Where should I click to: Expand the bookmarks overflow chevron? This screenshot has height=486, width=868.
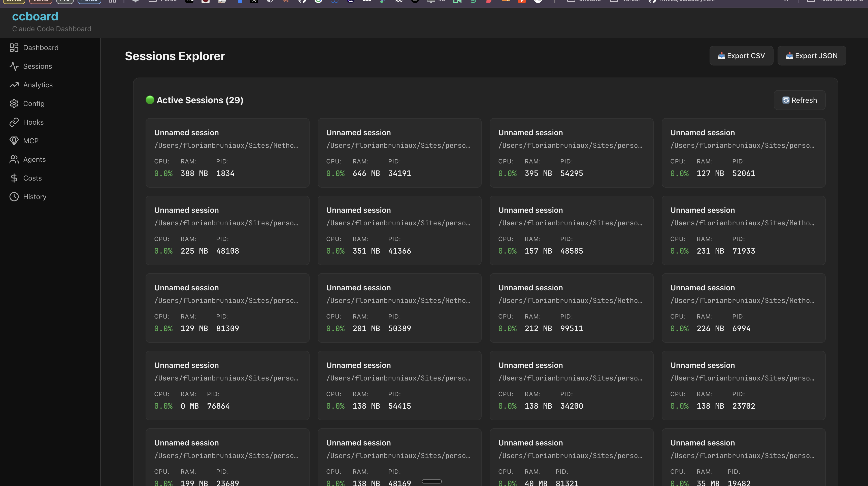coord(787,1)
